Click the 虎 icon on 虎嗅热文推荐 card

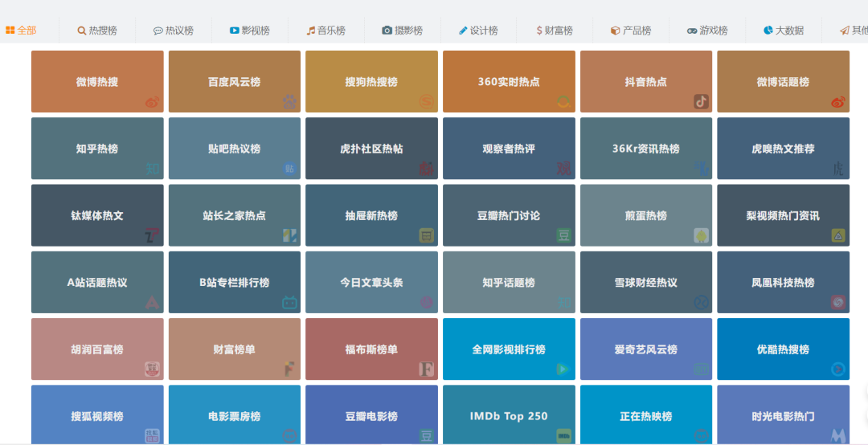coord(838,169)
